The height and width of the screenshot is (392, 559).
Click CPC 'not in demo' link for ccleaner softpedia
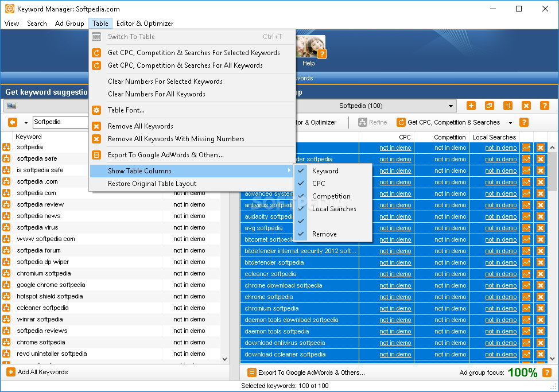point(395,274)
